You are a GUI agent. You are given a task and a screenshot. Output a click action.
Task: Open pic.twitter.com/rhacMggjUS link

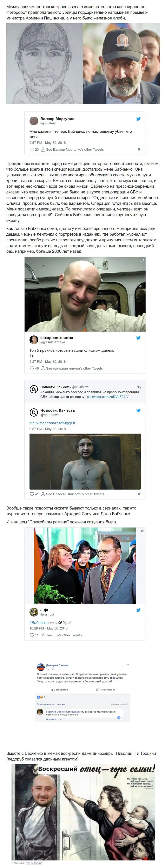53,423
